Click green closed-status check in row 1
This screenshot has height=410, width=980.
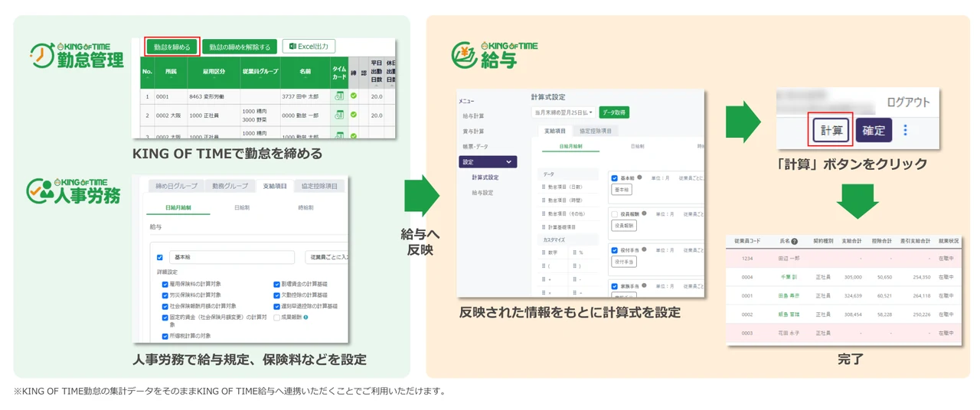coord(354,96)
